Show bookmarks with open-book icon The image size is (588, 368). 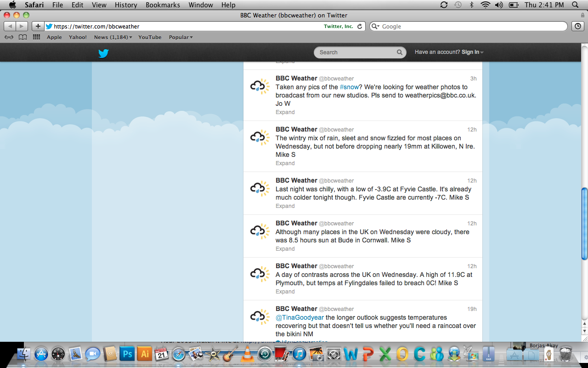[23, 37]
